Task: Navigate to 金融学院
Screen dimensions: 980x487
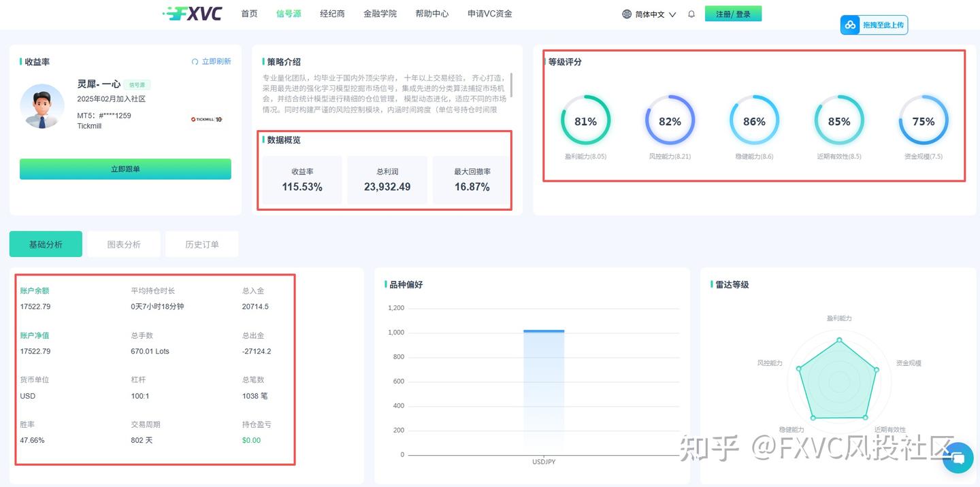Action: click(x=380, y=13)
